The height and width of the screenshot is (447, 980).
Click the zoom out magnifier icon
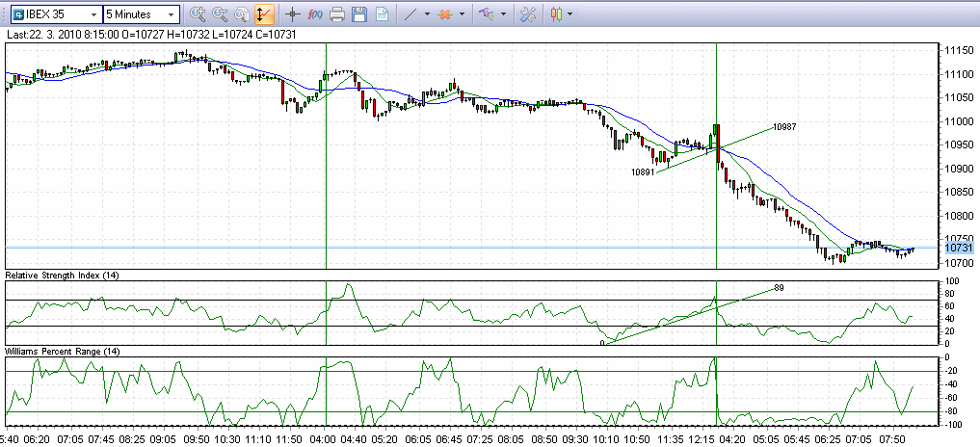coord(220,14)
